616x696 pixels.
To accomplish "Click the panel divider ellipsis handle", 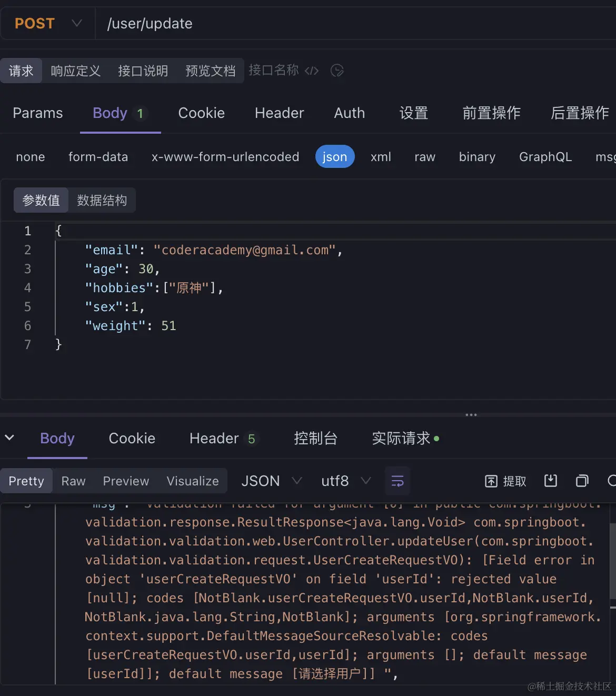I will (471, 415).
